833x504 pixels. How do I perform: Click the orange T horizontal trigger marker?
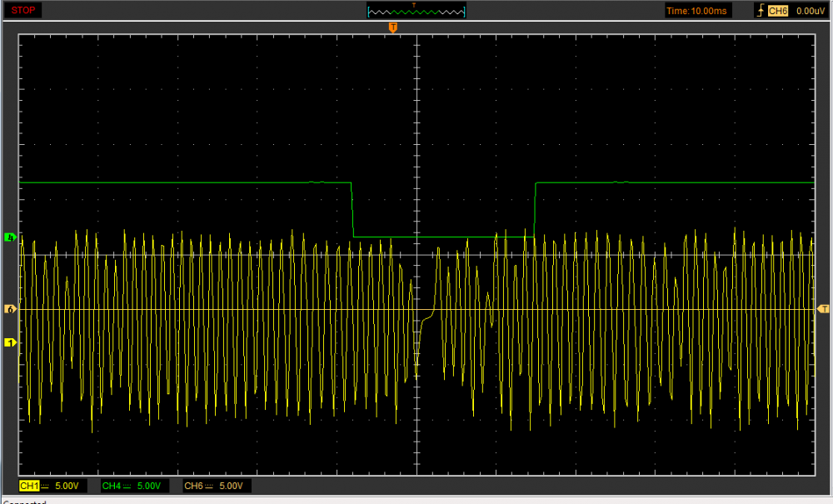click(x=393, y=28)
